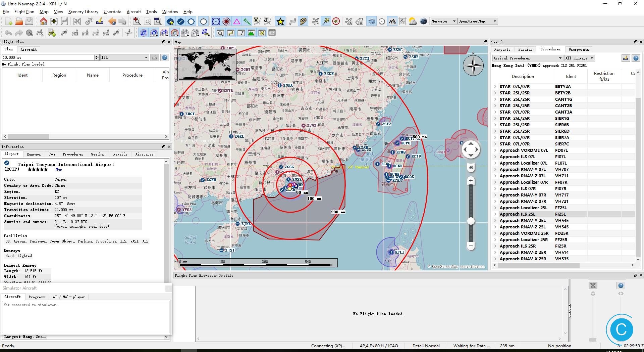Open the Search window icon
Image resolution: width=644 pixels, height=352 pixels.
(220, 33)
